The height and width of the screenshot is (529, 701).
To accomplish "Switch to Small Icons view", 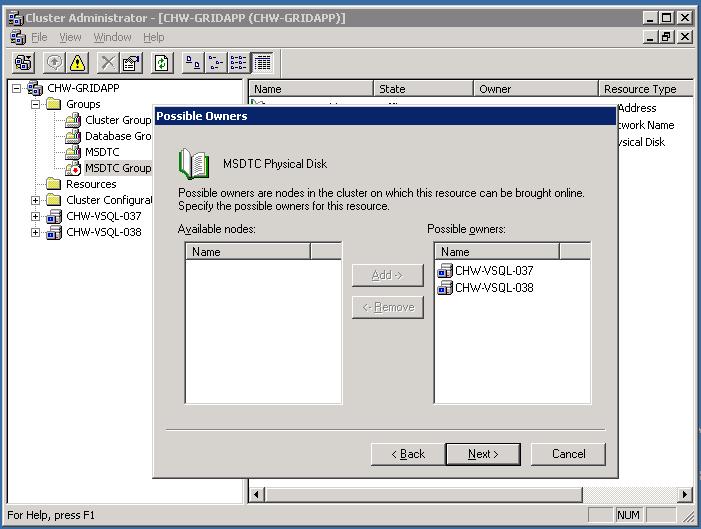I will click(x=216, y=62).
